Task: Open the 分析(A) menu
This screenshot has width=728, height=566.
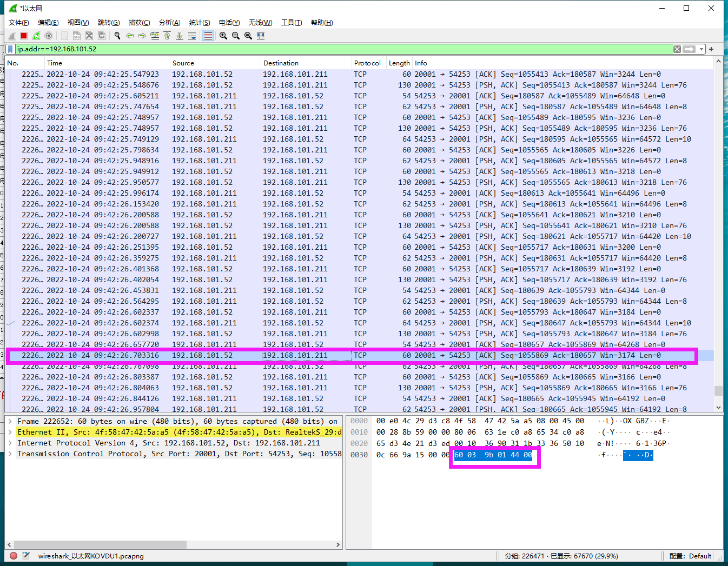Action: [169, 22]
